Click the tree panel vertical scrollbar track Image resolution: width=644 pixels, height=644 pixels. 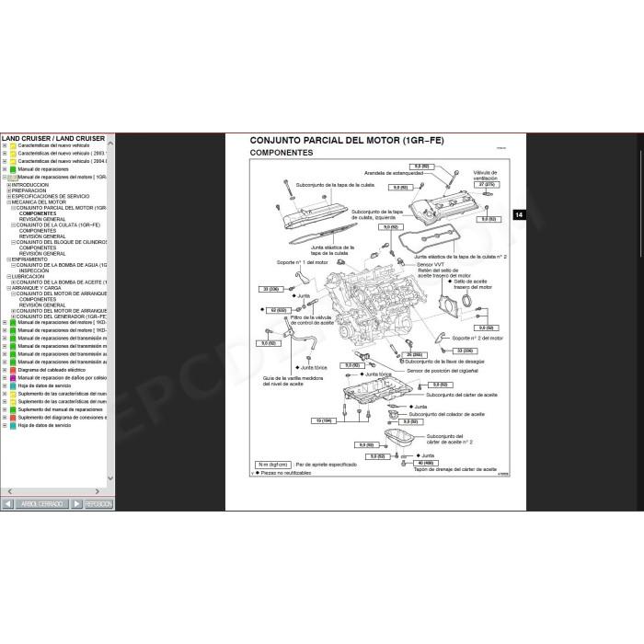pyautogui.click(x=110, y=311)
